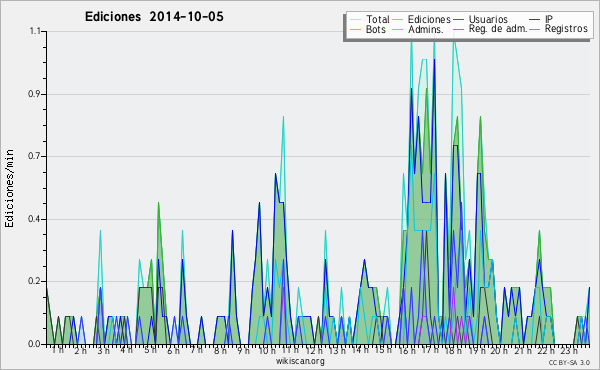Click the Total legend color swatch
600x370 pixels.
pyautogui.click(x=355, y=20)
